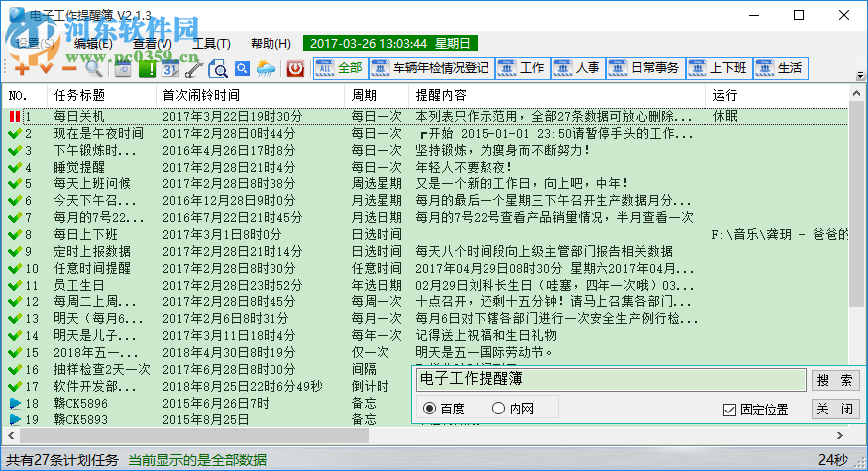Click the green exclamation mark icon
Image resolution: width=868 pixels, height=471 pixels.
coord(148,69)
